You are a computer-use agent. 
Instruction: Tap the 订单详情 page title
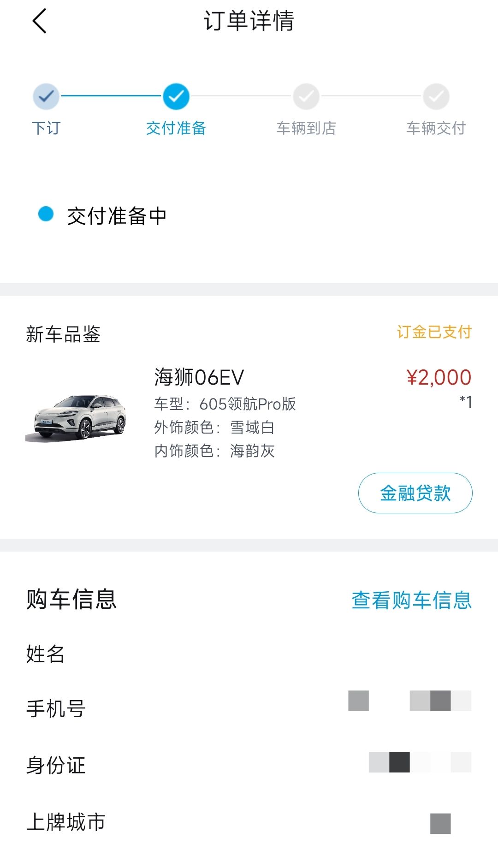249,21
